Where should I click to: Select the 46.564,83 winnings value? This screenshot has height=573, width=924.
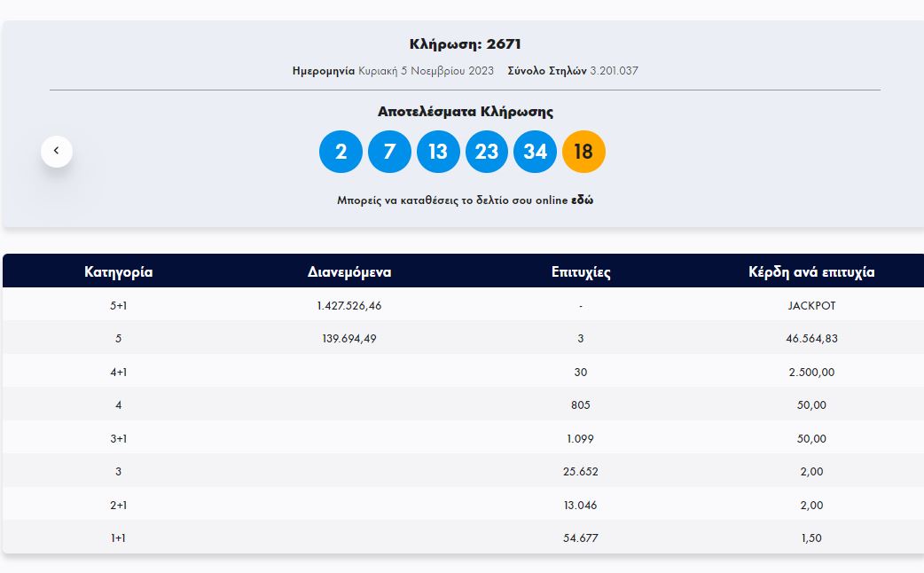point(811,339)
